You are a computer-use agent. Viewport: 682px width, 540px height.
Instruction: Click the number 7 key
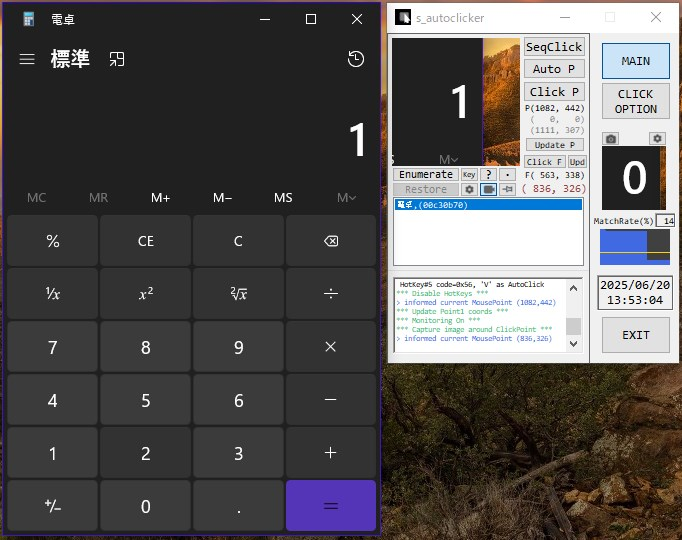(53, 347)
